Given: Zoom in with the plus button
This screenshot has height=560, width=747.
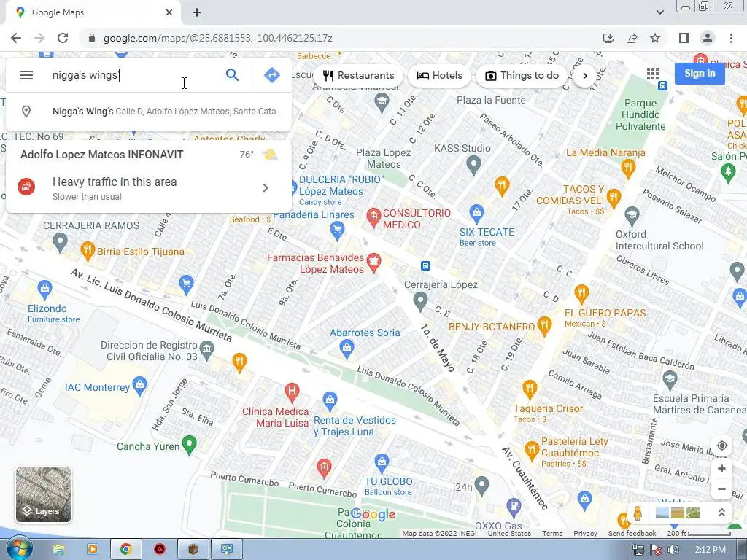Looking at the screenshot, I should click(721, 469).
